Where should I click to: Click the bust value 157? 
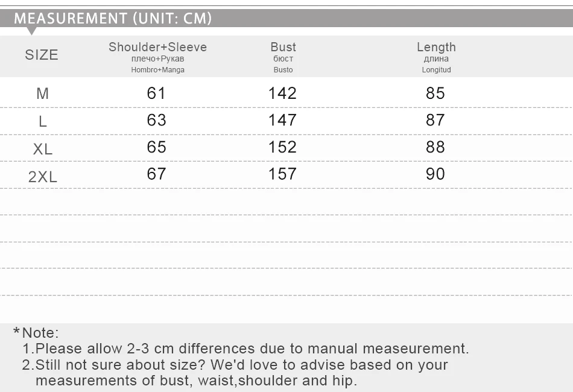click(282, 174)
